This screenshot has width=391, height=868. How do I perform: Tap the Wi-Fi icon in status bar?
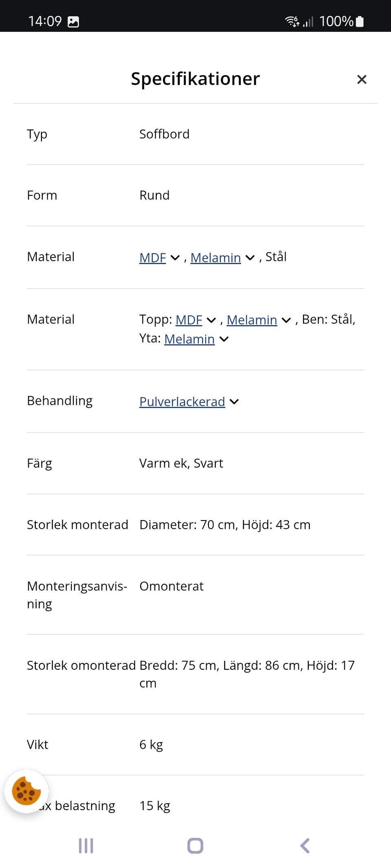pyautogui.click(x=292, y=21)
